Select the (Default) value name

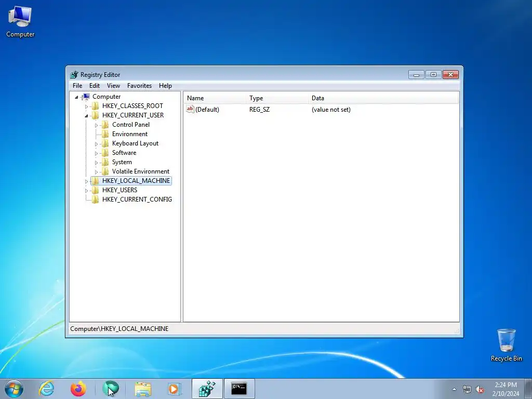click(x=207, y=110)
